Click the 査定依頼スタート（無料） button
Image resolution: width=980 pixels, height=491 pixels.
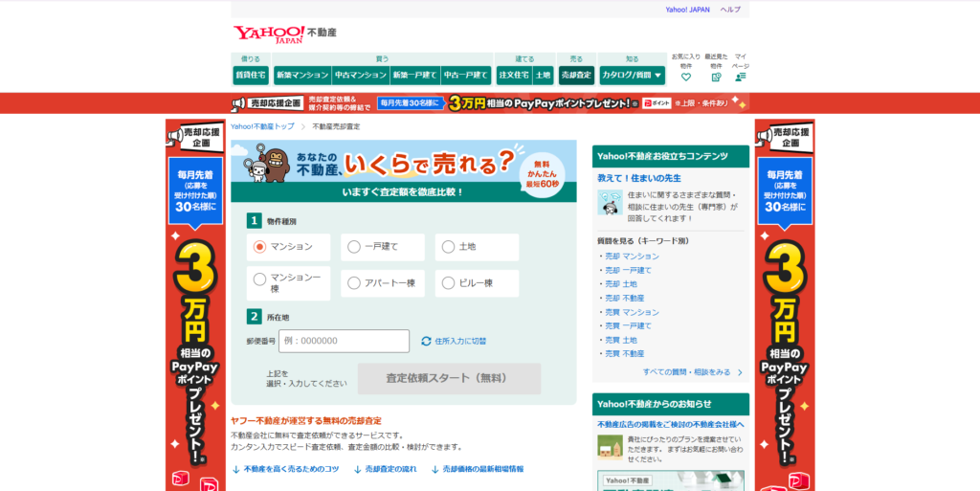pyautogui.click(x=450, y=379)
